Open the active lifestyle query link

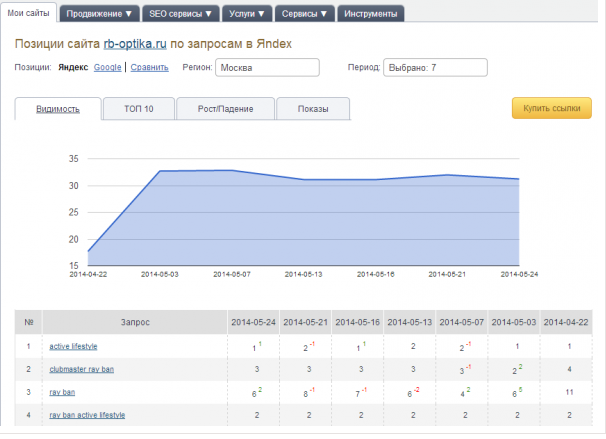[x=73, y=346]
